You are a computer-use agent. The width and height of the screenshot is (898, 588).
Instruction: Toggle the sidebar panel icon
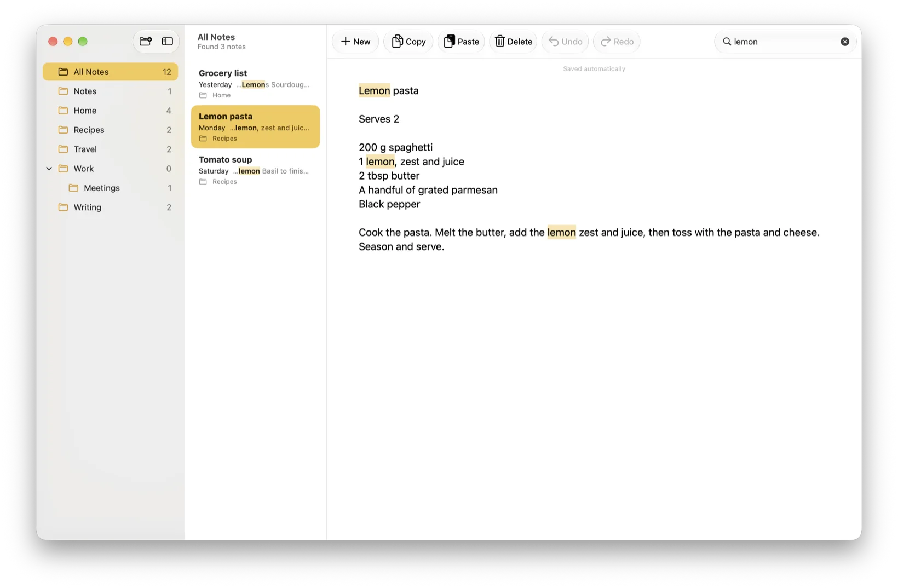[x=168, y=42]
